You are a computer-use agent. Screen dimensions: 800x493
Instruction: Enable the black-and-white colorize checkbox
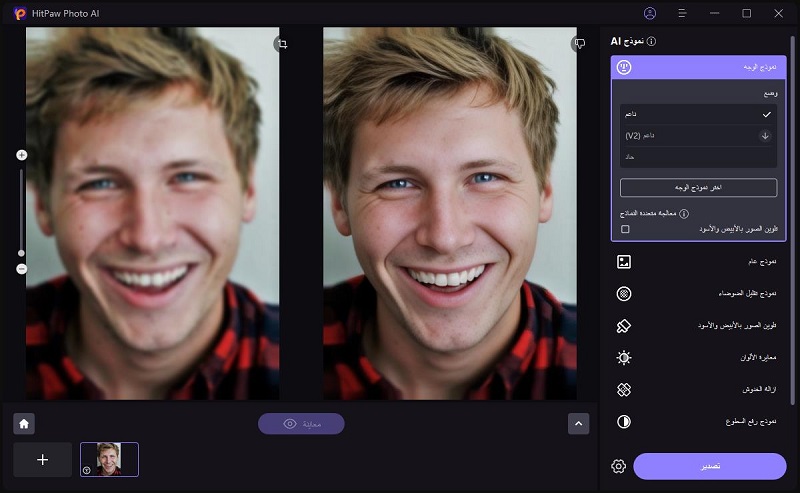click(625, 229)
